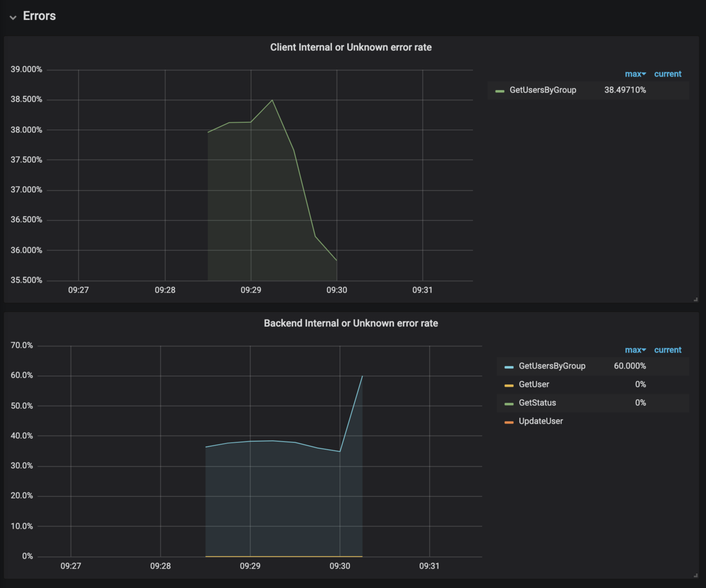Screen dimensions: 706x588
Task: Click the backend panel resize handle corner
Action: 697,576
